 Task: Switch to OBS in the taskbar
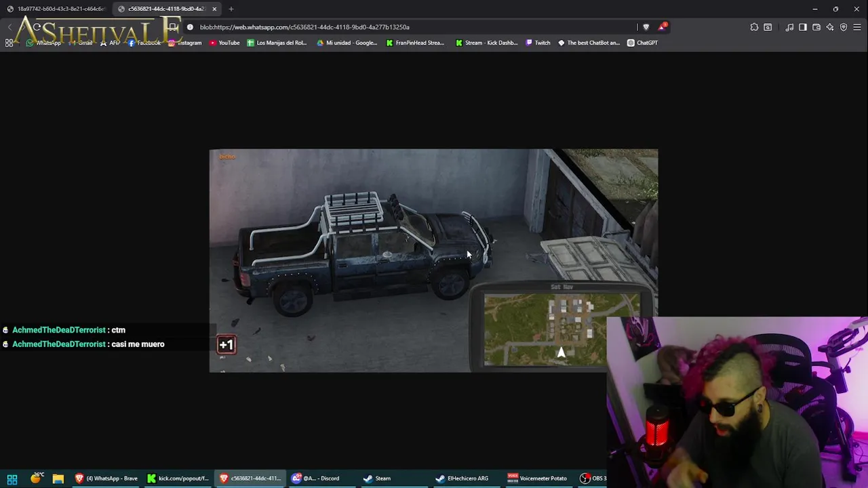tap(593, 479)
